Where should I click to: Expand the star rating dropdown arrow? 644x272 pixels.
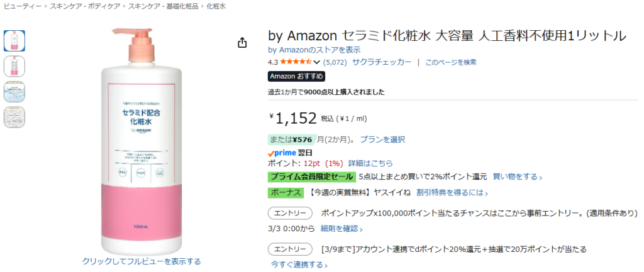tap(316, 62)
